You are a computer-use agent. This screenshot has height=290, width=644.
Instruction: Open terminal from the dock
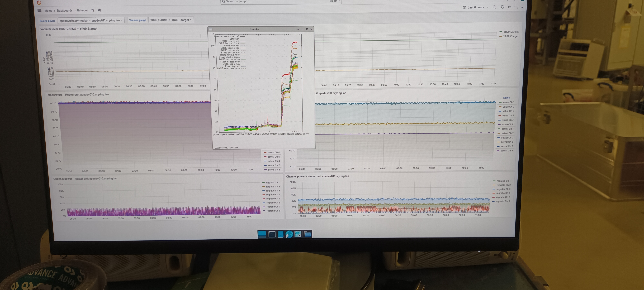pos(272,234)
